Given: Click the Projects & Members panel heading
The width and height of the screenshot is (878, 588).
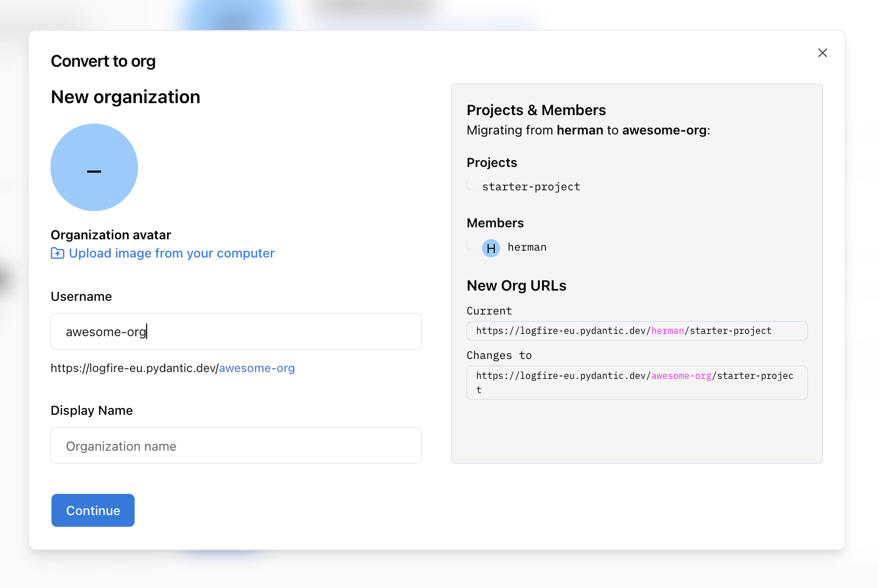Looking at the screenshot, I should pos(536,110).
